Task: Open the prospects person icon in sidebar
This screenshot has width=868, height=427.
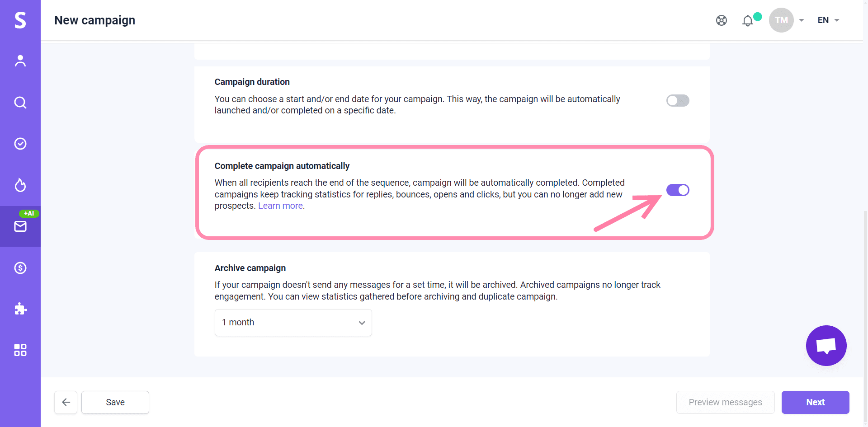Action: click(20, 61)
